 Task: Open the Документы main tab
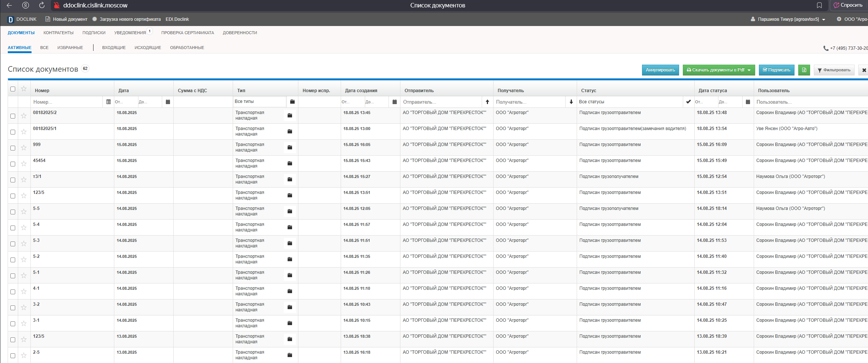pyautogui.click(x=21, y=33)
